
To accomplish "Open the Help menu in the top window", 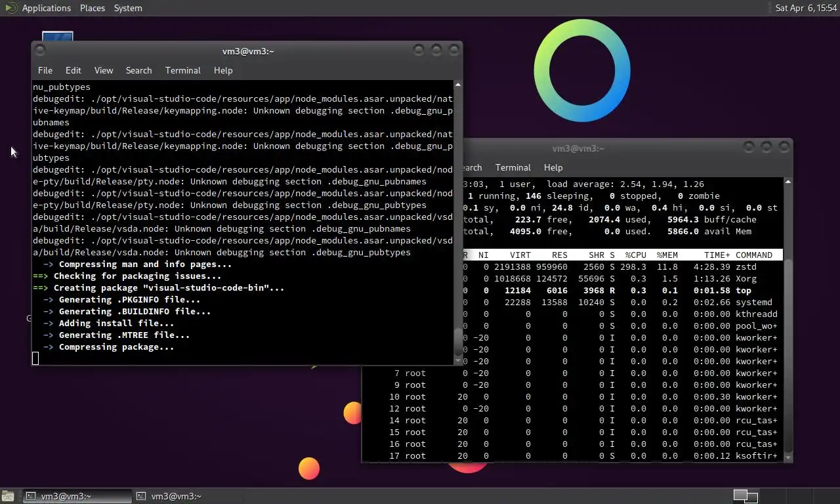I will pos(553,167).
